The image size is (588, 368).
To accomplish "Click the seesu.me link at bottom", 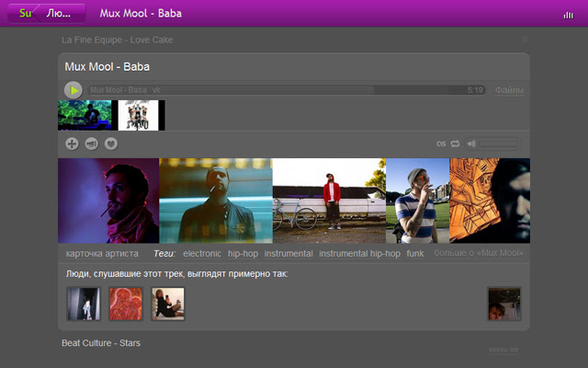I will [503, 350].
